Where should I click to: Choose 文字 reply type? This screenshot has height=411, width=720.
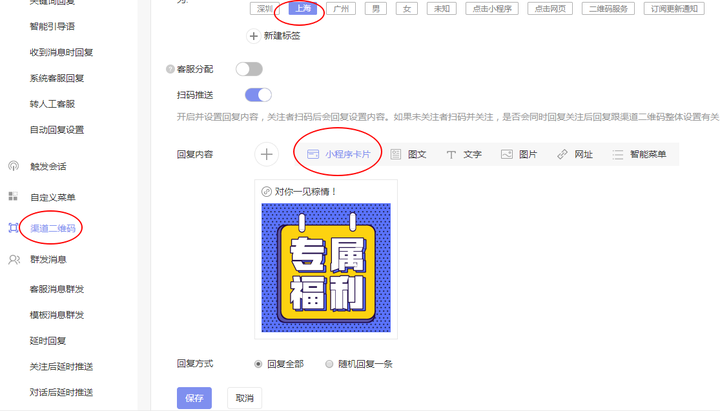click(464, 154)
